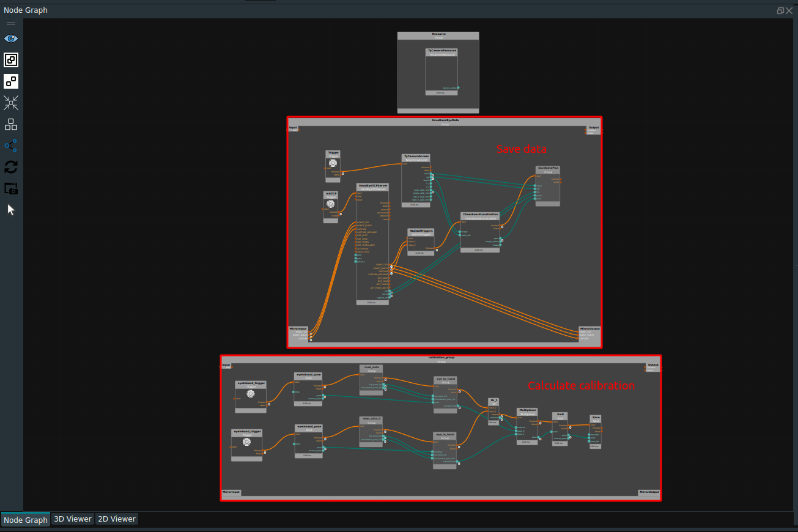The width and height of the screenshot is (798, 532).
Task: Select the eye_in_hand group node
Action: coord(445,450)
